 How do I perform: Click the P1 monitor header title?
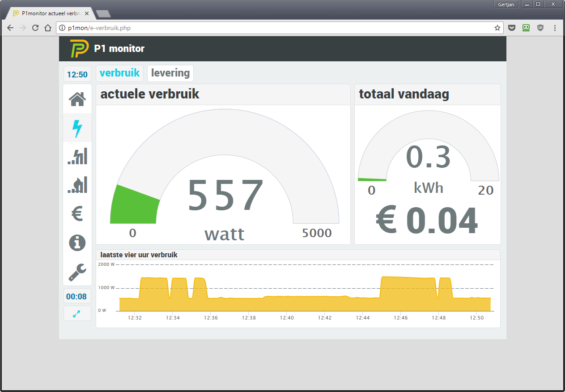(119, 49)
